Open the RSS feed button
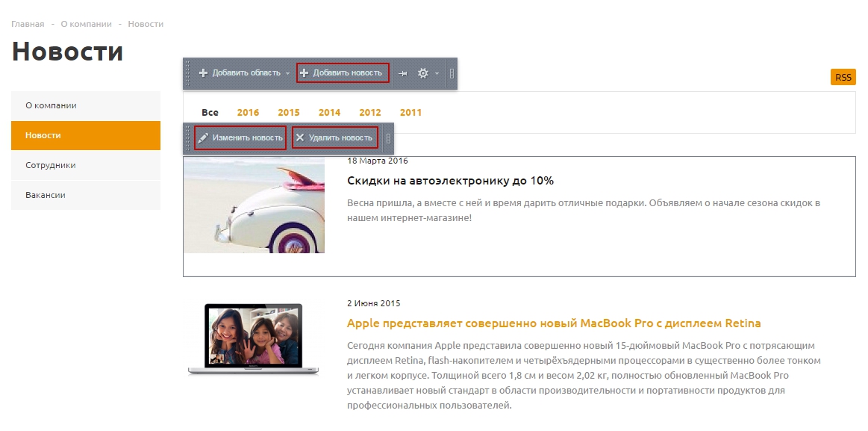This screenshot has width=868, height=431. pos(843,77)
